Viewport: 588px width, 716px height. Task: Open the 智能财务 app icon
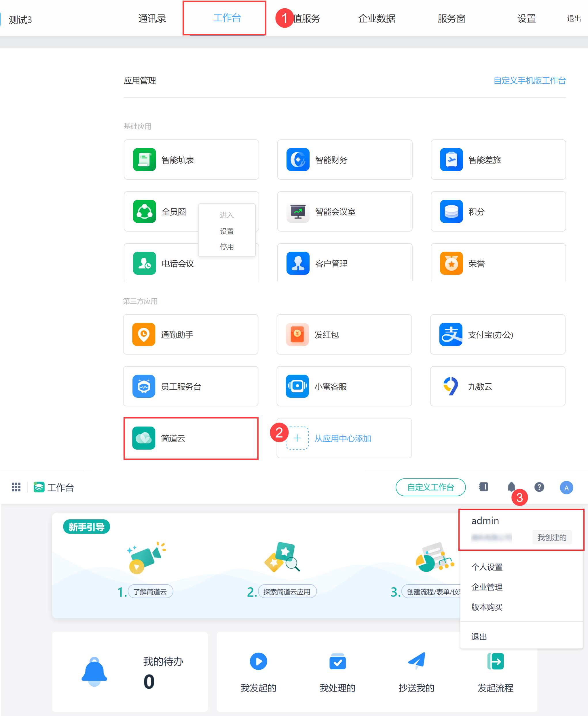pyautogui.click(x=298, y=160)
